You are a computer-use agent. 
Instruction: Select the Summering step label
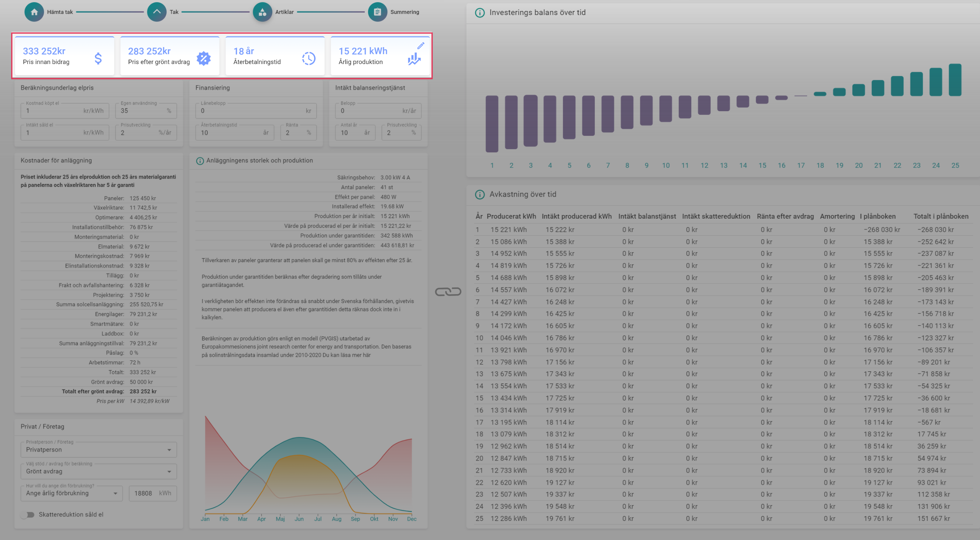click(404, 12)
